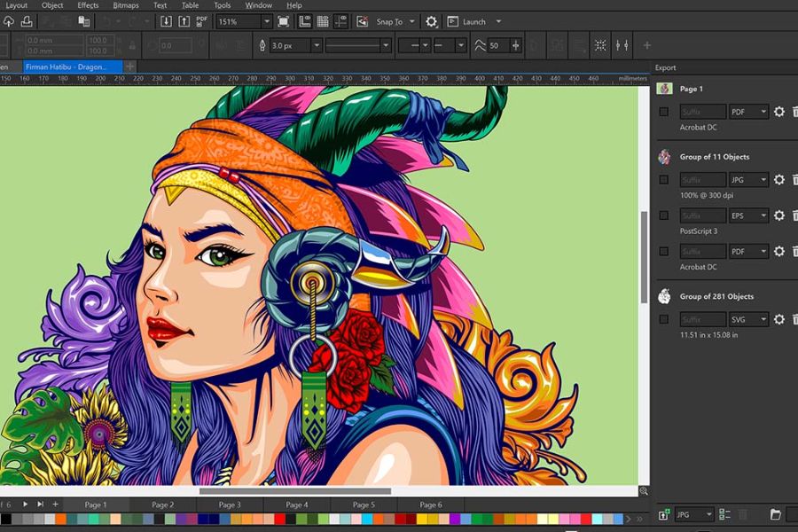
Task: Open the Text menu
Action: [160, 5]
